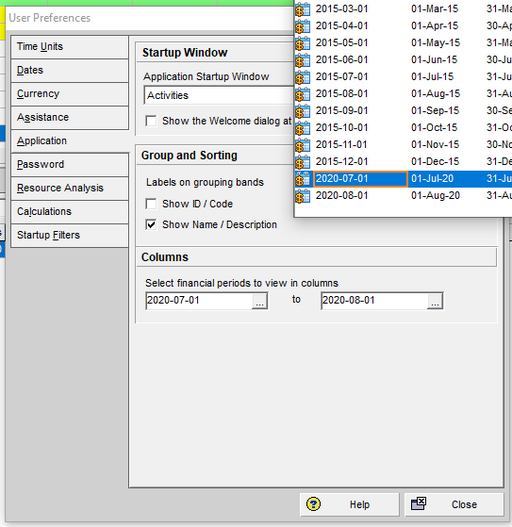Viewport: 512px width, 527px height.
Task: Open the Application Startup Window dropdown
Action: tap(219, 95)
